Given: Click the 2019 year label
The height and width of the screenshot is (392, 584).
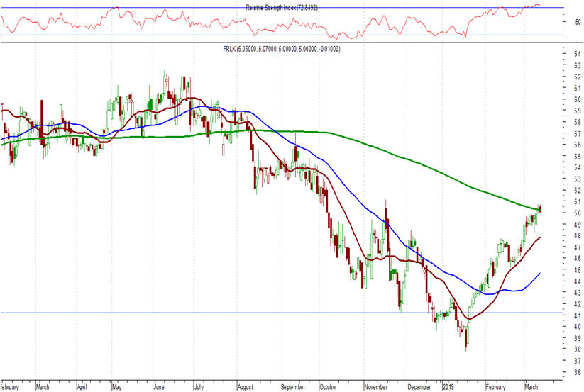Looking at the screenshot, I should 448,387.
